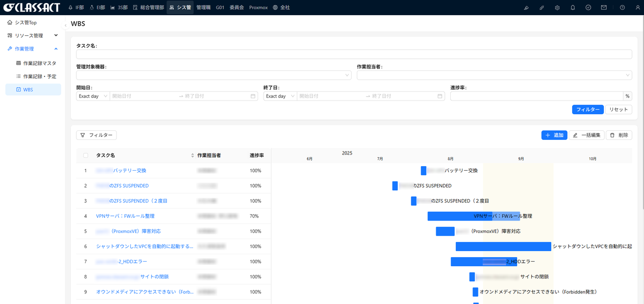644x304 pixels.
Task: Click the blue 追加 button
Action: (x=554, y=135)
